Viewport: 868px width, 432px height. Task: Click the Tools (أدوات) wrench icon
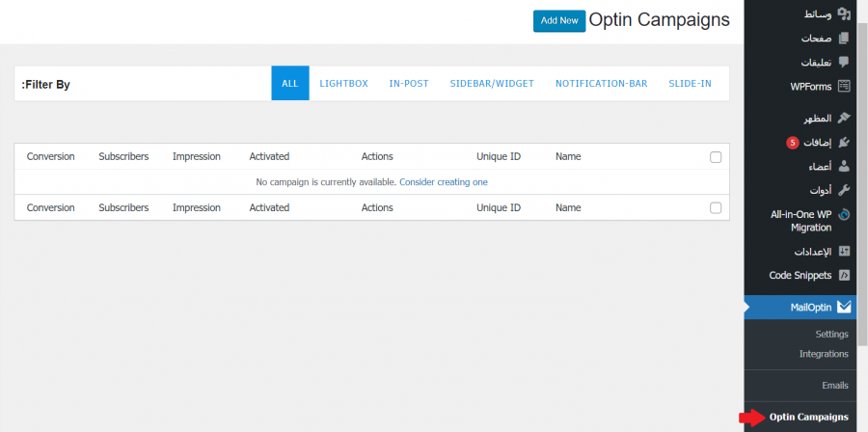click(x=844, y=190)
